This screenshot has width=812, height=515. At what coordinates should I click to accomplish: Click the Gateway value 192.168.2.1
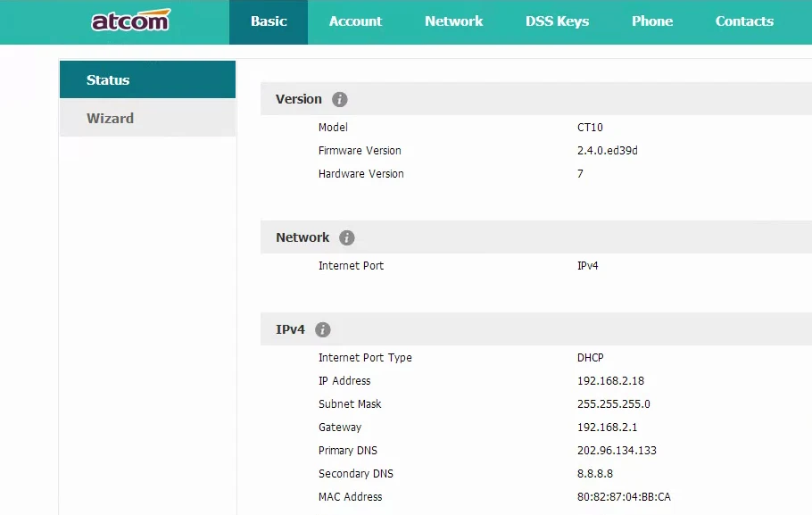coord(607,428)
